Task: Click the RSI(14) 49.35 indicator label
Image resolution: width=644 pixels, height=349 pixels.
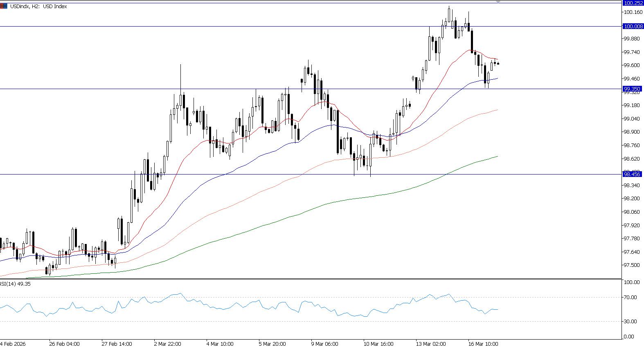Action: pos(16,284)
